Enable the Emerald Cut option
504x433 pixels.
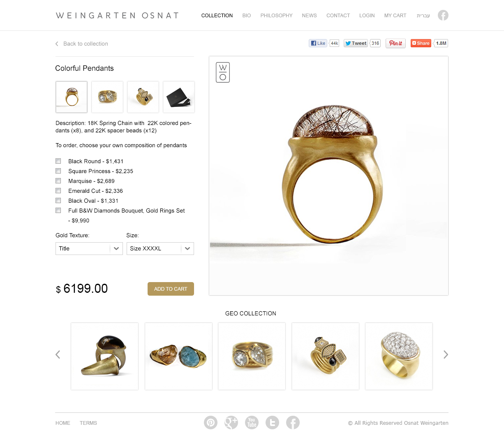58,191
